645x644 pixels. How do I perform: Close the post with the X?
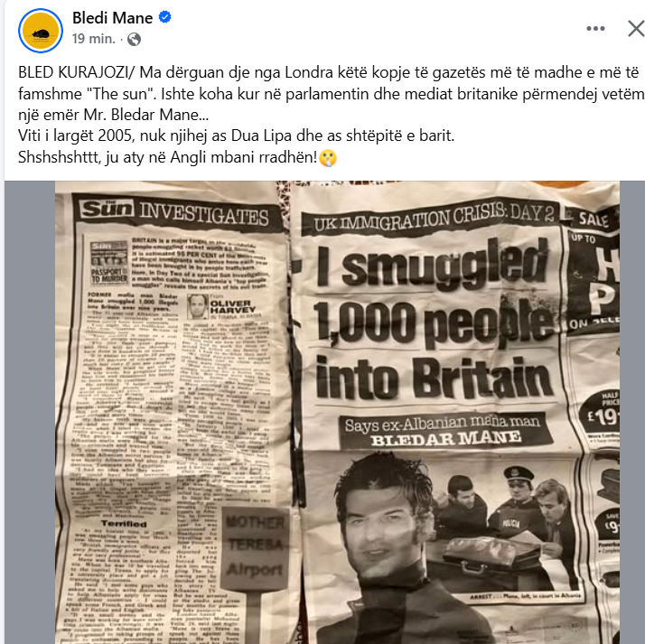pyautogui.click(x=635, y=28)
